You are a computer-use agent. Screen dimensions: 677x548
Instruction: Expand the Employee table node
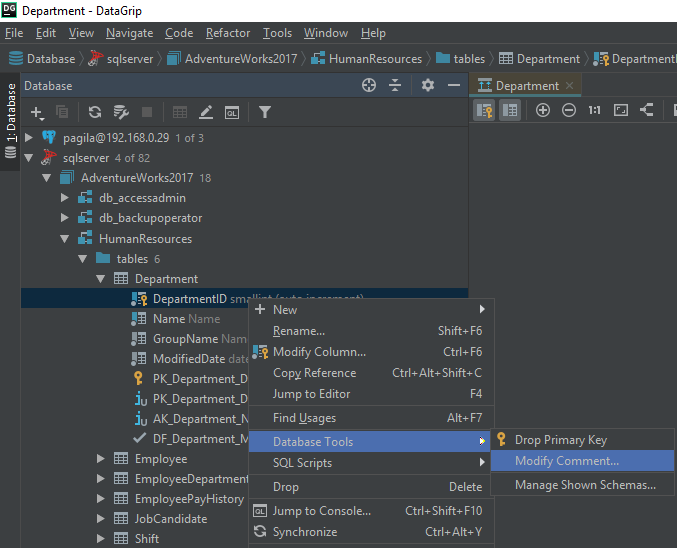pos(101,459)
